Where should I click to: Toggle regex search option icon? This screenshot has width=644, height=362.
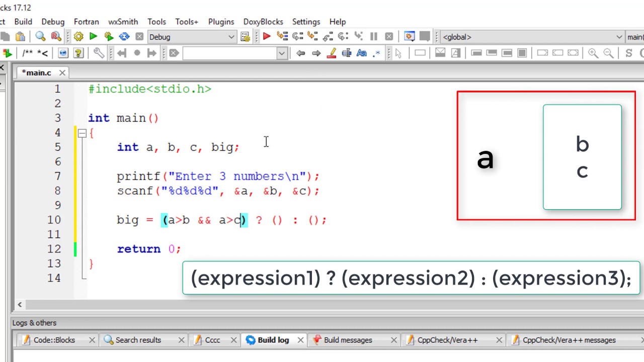click(377, 53)
